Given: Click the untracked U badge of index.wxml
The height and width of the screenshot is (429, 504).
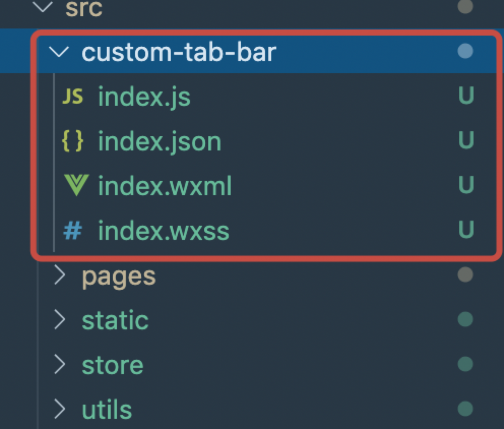Looking at the screenshot, I should 466,185.
